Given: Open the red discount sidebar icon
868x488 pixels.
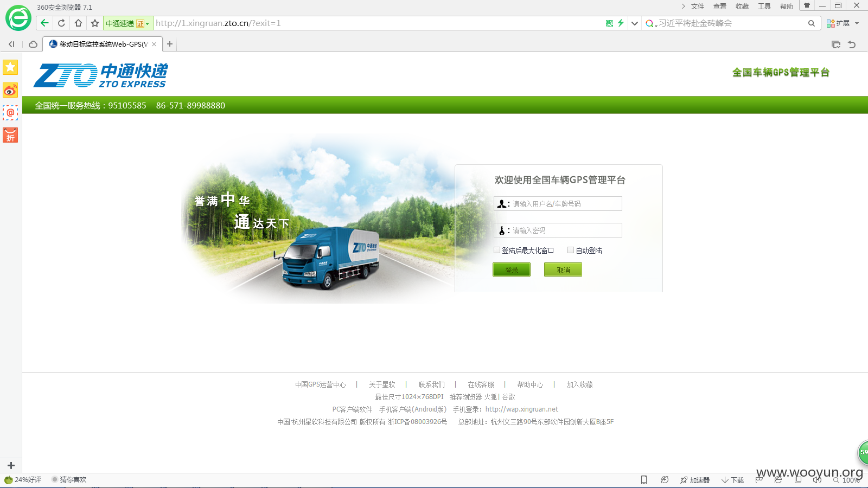Looking at the screenshot, I should pos(10,135).
